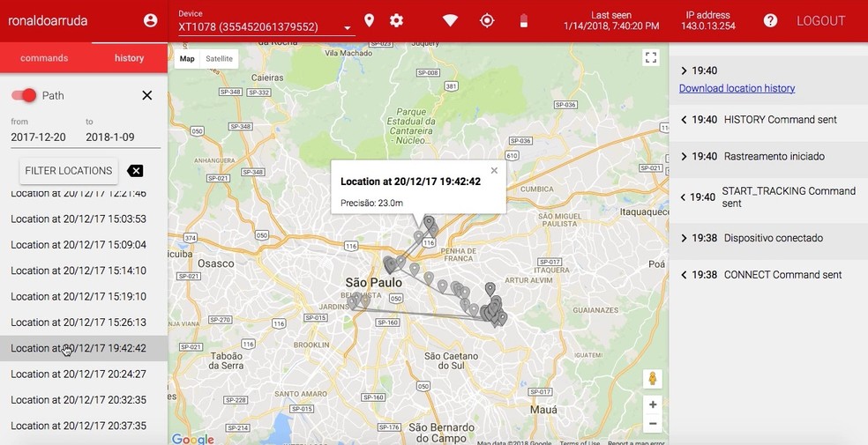The height and width of the screenshot is (445, 868).
Task: Open the Device selection dropdown
Action: (x=266, y=26)
